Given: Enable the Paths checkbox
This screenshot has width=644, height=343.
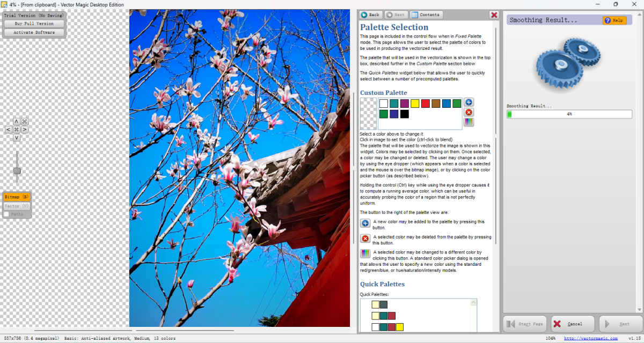Looking at the screenshot, I should click(6, 214).
